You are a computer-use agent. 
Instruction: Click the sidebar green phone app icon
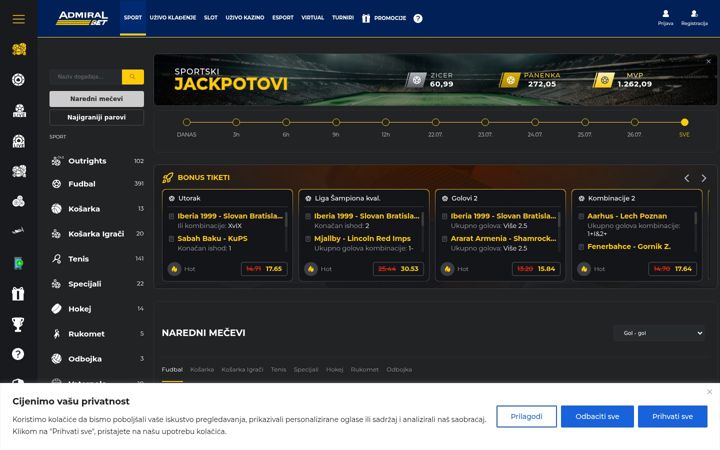pos(18,263)
